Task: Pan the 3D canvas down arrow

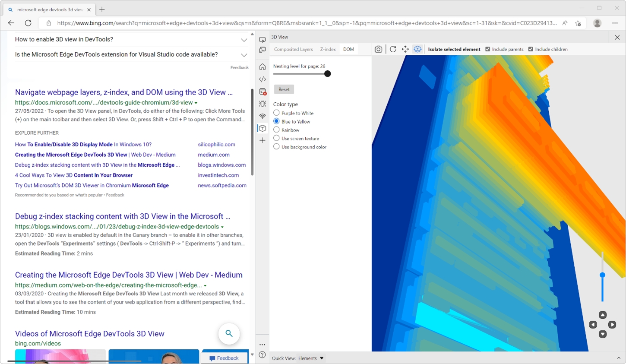Action: point(603,334)
